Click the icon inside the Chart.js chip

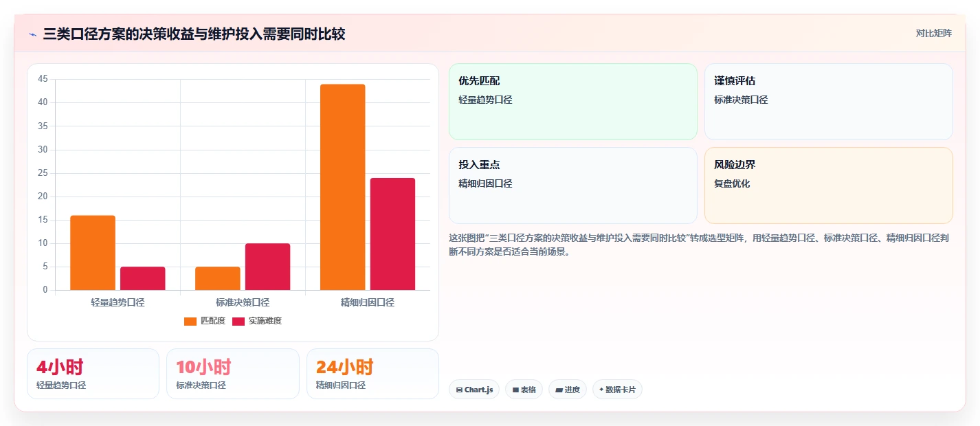coord(459,390)
